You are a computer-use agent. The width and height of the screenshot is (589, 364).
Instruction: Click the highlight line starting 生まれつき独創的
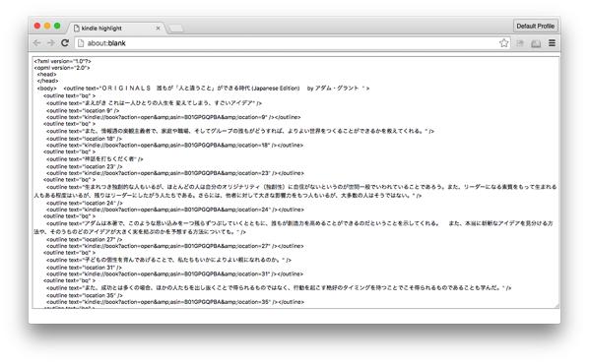pyautogui.click(x=295, y=191)
